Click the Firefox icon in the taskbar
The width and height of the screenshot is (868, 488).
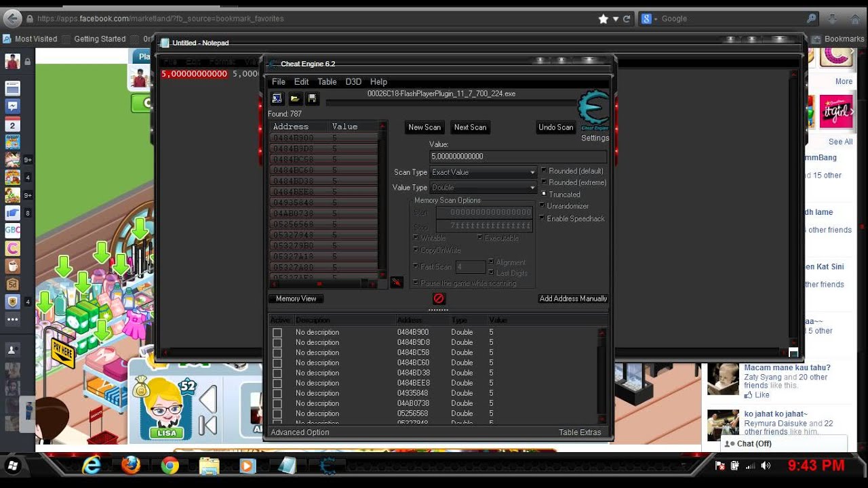[x=131, y=465]
